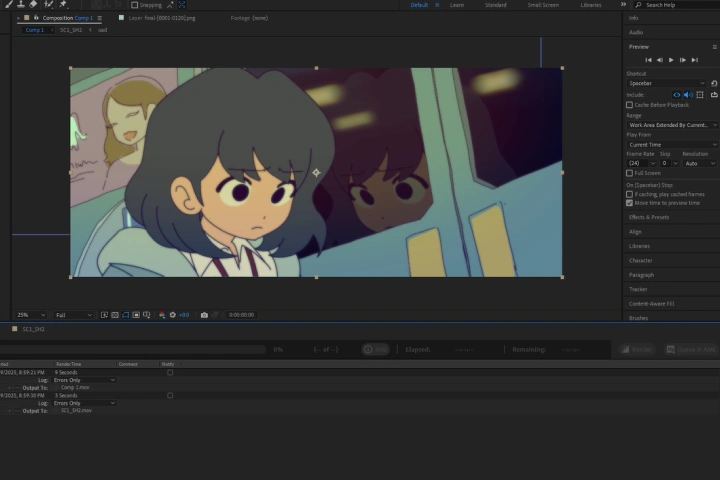The image size is (720, 480).
Task: Click the preview export icon next to Include
Action: [714, 95]
